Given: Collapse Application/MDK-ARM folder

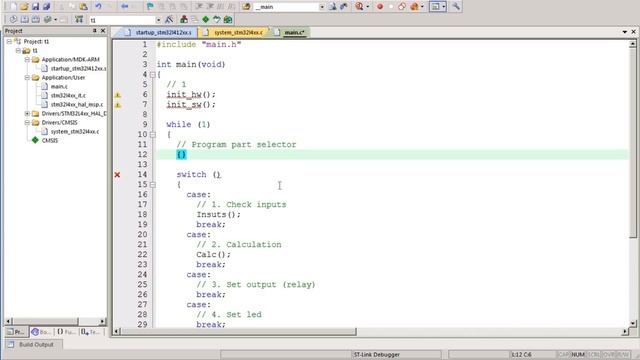Looking at the screenshot, I should pyautogui.click(x=27, y=60).
